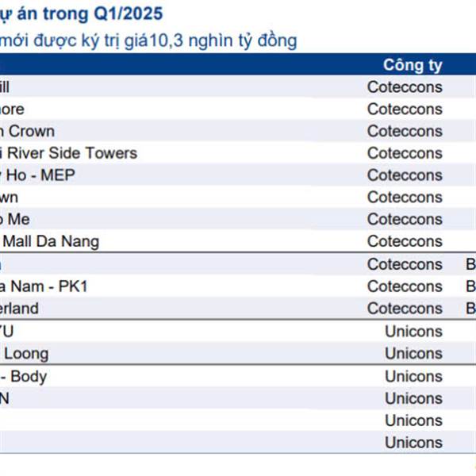
Task: Click the "Nam - PK1" project cell
Action: coord(44,286)
